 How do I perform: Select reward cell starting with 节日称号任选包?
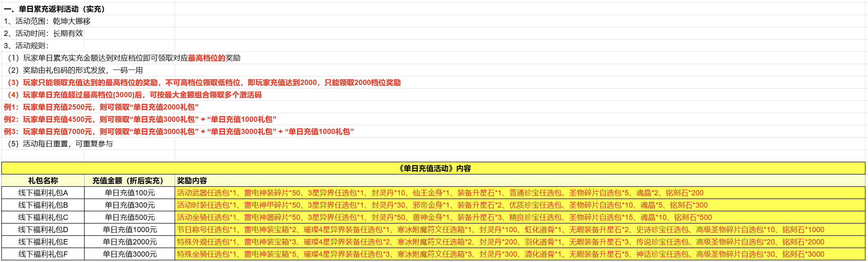click(500, 230)
